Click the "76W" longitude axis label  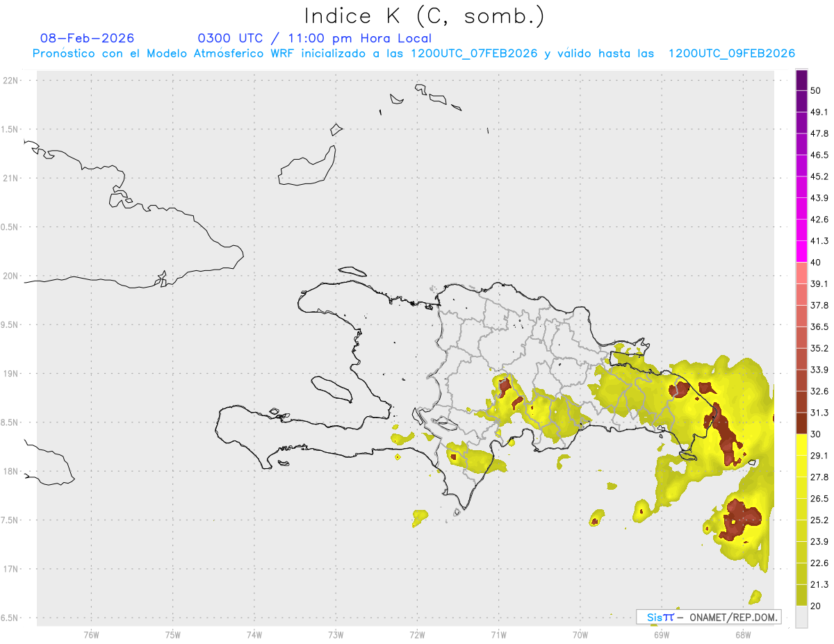coord(91,634)
